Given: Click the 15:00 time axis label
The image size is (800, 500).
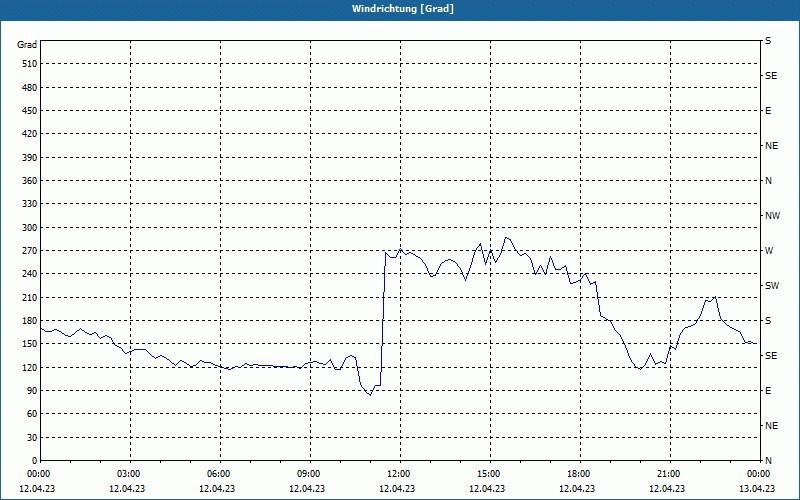Looking at the screenshot, I should (x=487, y=474).
